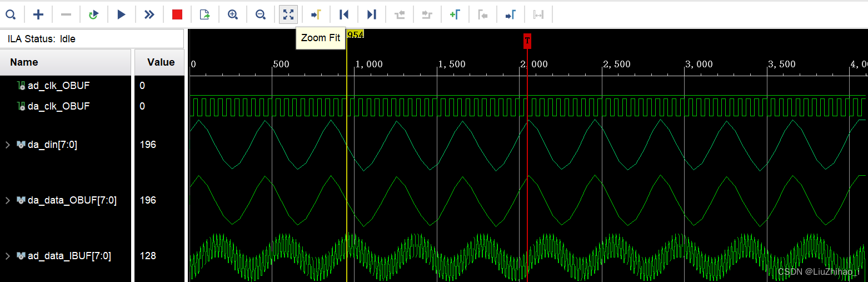Viewport: 868px width, 282px height.
Task: Select the da_data_OBUF[7:0] signal name
Action: click(72, 200)
